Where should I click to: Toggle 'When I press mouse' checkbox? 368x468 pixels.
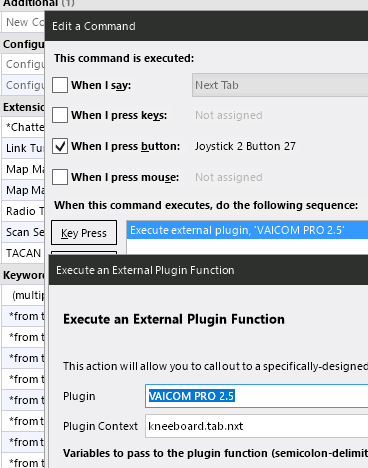coord(60,177)
